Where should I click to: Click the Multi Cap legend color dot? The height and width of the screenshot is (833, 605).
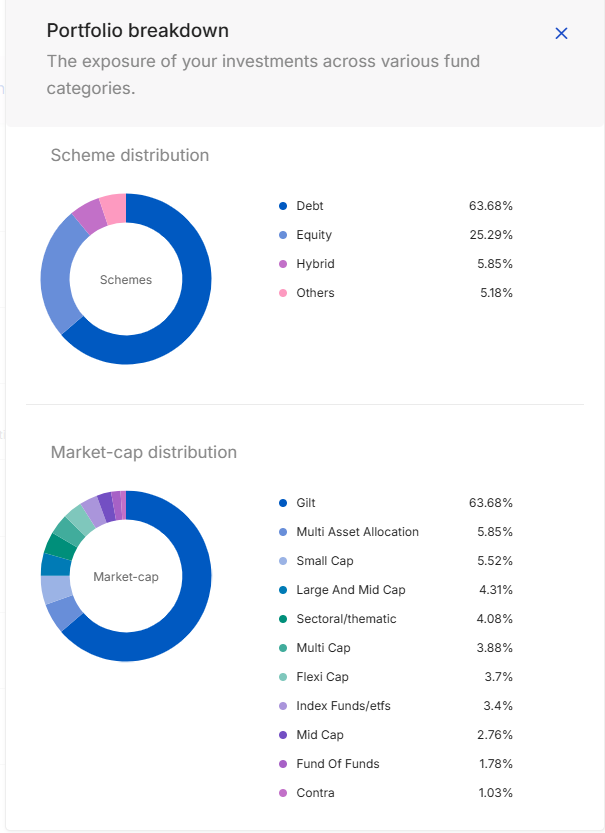pyautogui.click(x=283, y=648)
